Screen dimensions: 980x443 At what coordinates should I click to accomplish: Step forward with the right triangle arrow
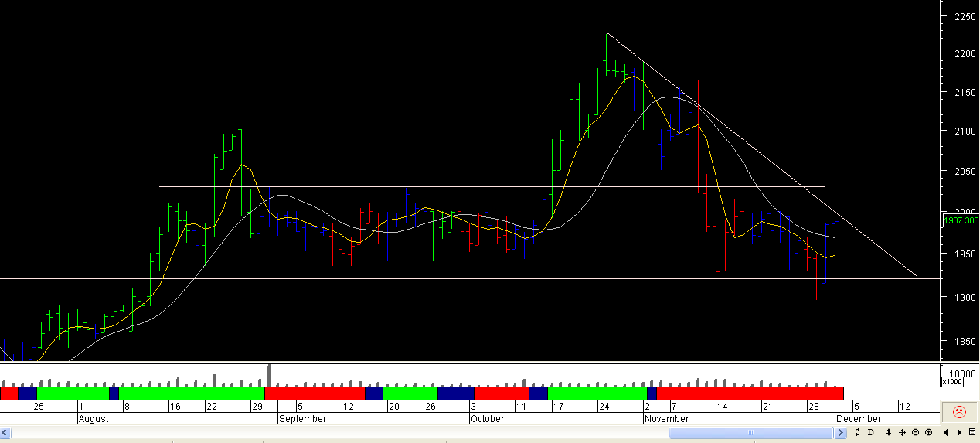click(x=959, y=433)
